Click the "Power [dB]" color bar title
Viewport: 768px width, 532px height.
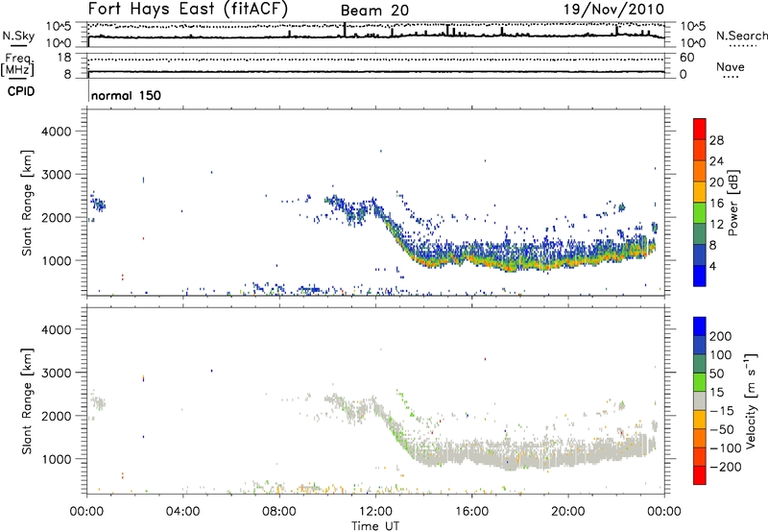click(732, 203)
